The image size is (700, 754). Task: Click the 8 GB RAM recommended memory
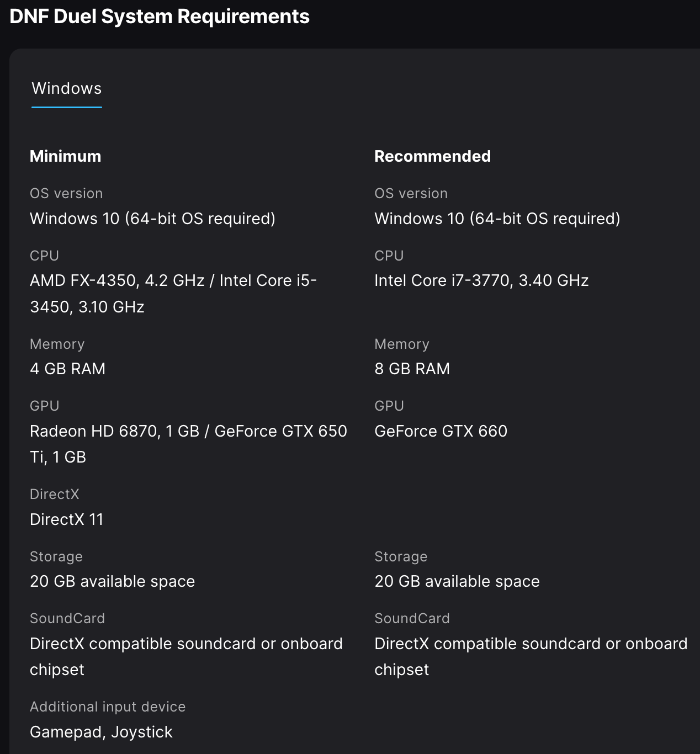[412, 369]
